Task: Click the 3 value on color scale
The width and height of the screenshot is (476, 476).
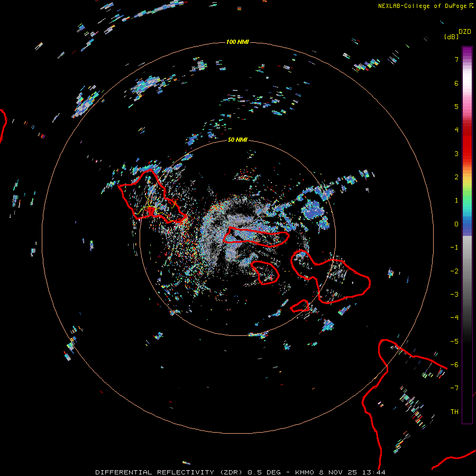Action: pyautogui.click(x=456, y=153)
